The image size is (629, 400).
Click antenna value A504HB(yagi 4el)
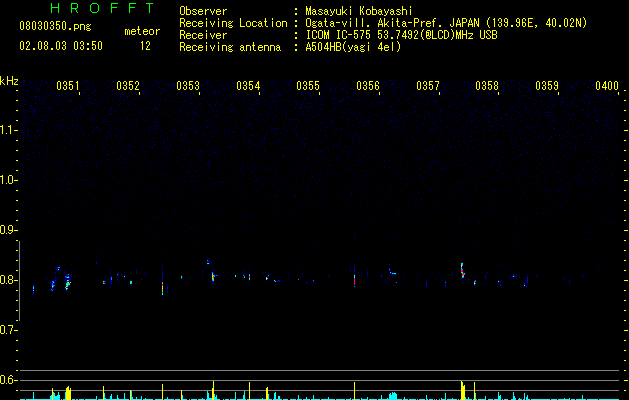(353, 47)
